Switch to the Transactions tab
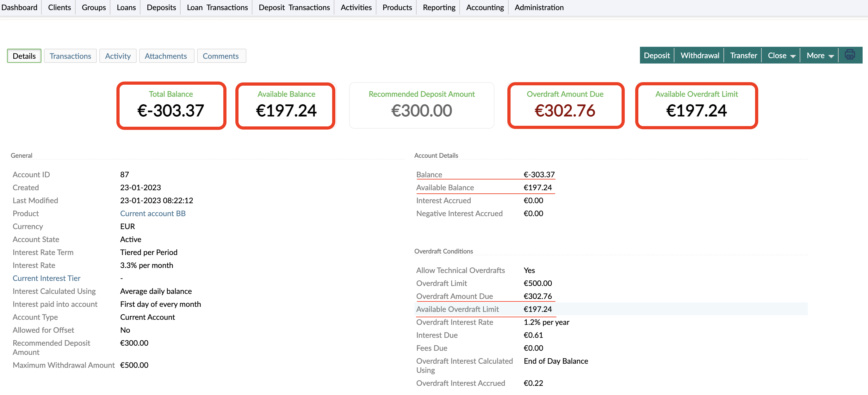This screenshot has width=868, height=395. (70, 56)
